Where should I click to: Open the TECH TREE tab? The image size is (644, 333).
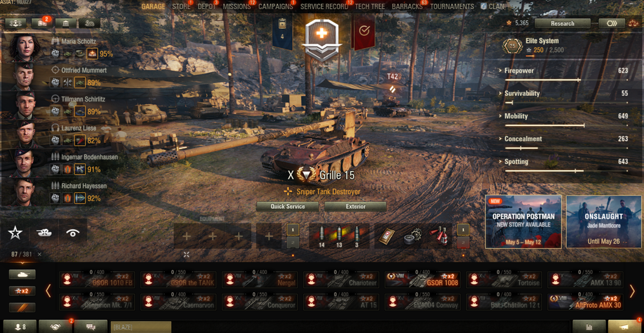370,6
